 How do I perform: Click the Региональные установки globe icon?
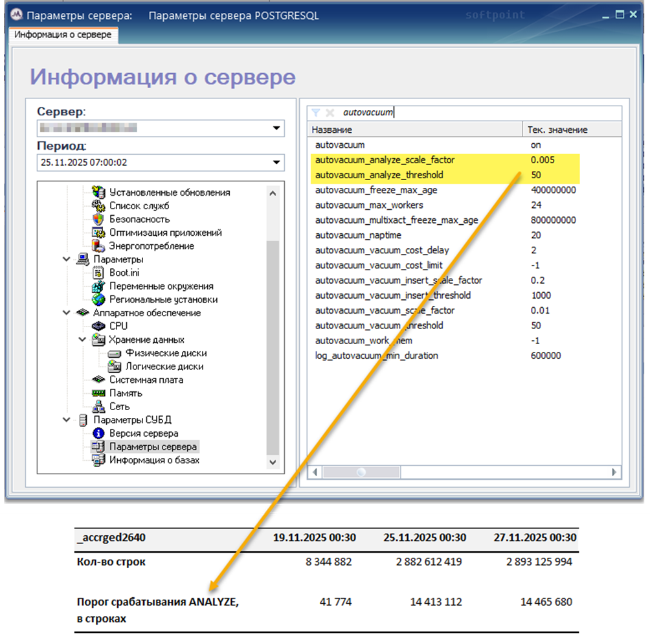[x=98, y=299]
